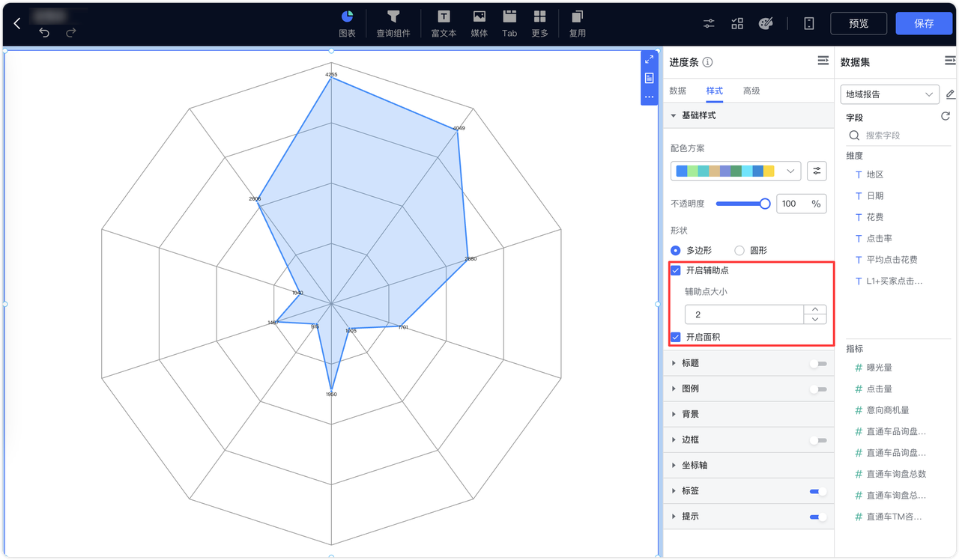
Task: Open the sliders settings icon in top bar
Action: coord(709,23)
